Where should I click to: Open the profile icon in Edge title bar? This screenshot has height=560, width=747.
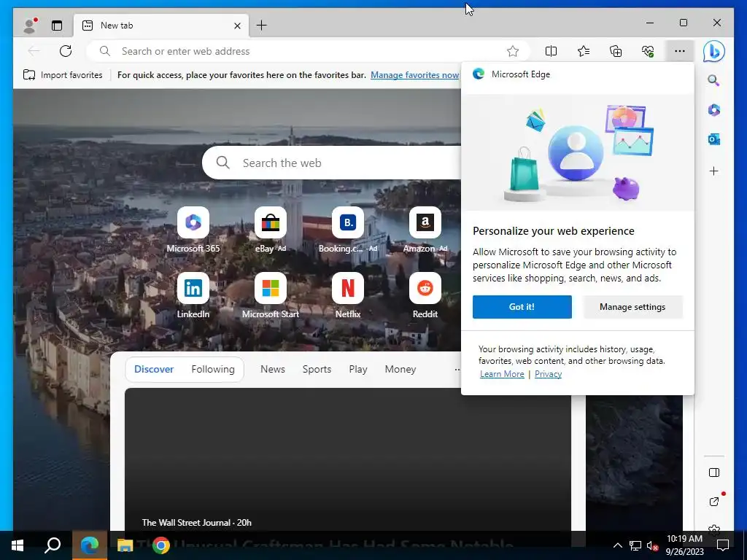click(30, 26)
